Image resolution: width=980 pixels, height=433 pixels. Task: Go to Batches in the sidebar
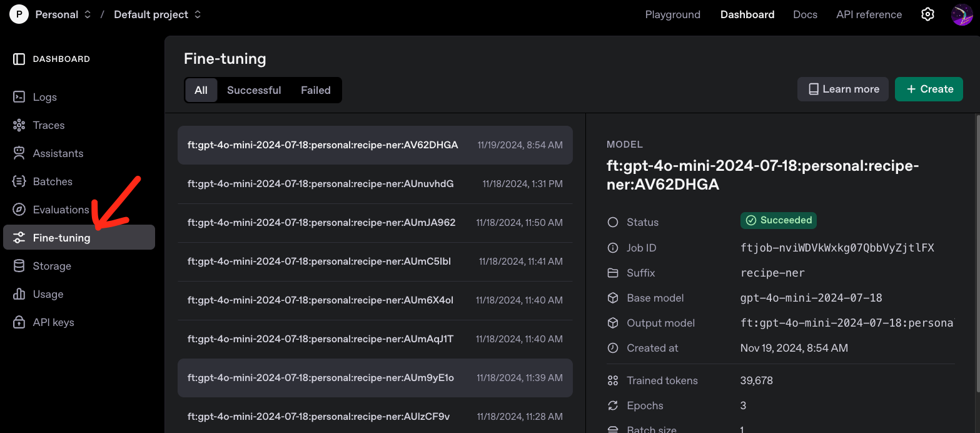coord(79,181)
